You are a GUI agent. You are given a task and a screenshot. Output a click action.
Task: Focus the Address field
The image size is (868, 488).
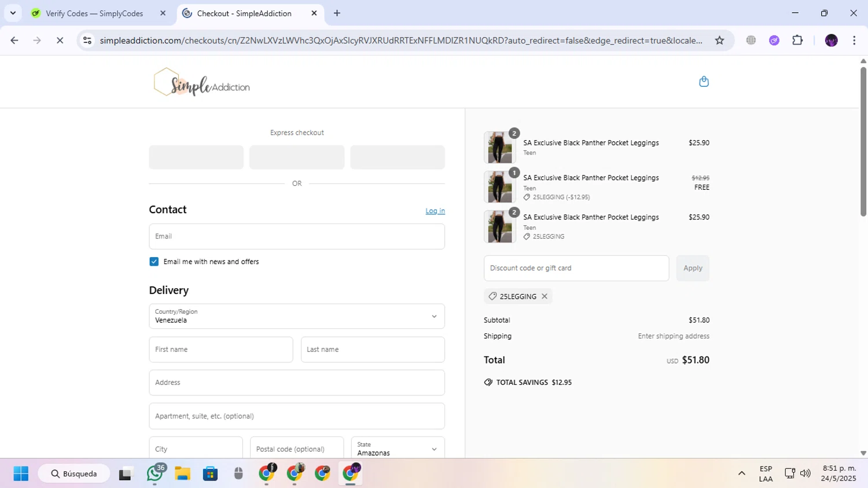[x=297, y=383]
